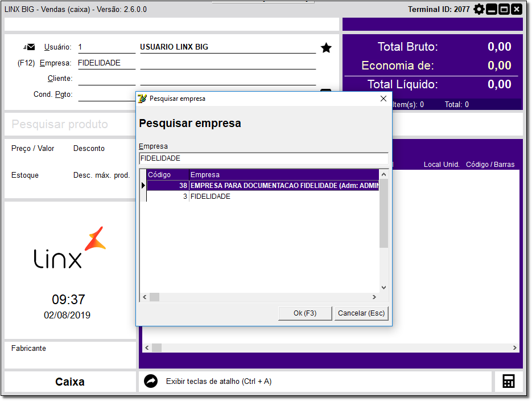Click the down arrow of dialog vertical scrollbar
The width and height of the screenshot is (532, 401).
[383, 288]
